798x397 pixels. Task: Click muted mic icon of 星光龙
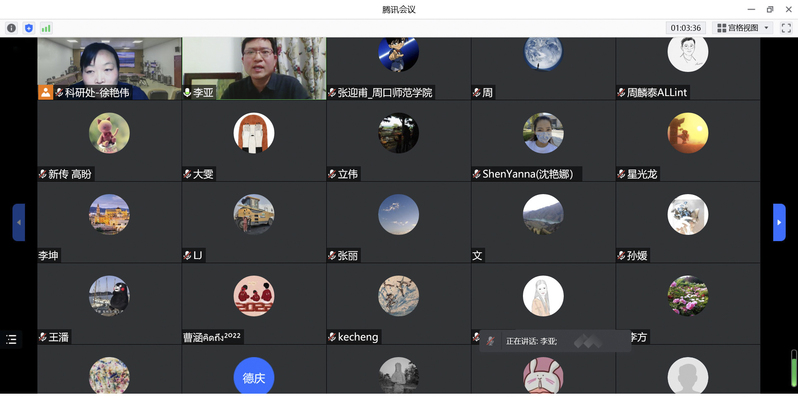(x=621, y=174)
